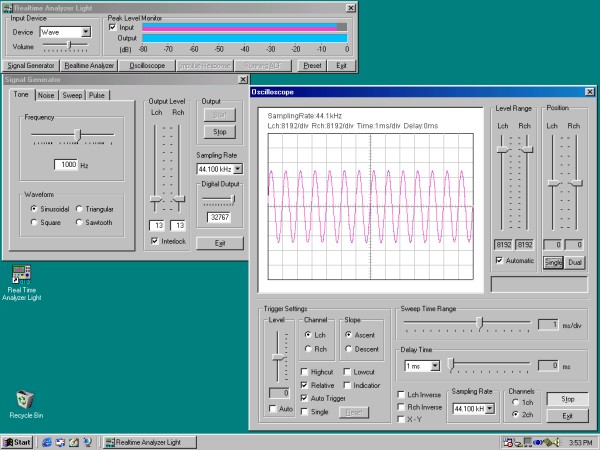Click the Frequency field showing 1000 Hz
This screenshot has width=600, height=450.
(x=66, y=165)
